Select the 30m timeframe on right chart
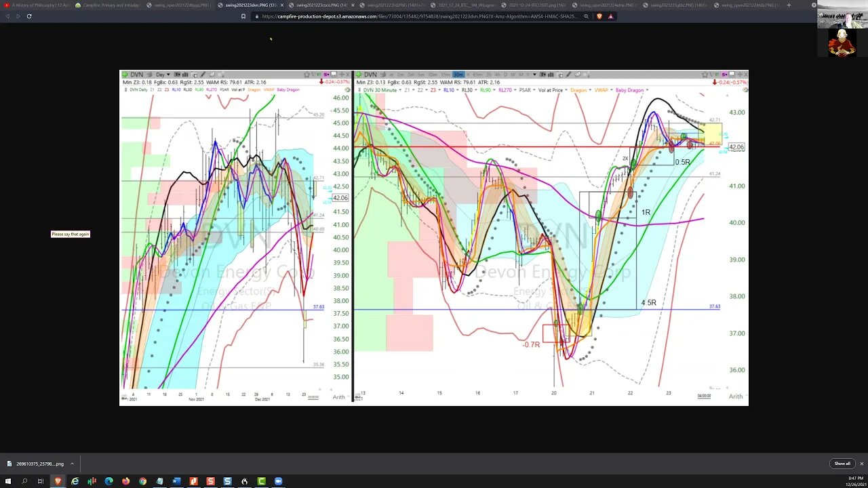The width and height of the screenshot is (868, 488). point(459,75)
